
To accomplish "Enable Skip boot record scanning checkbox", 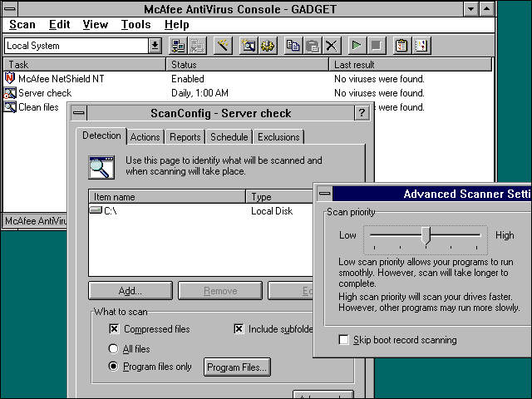I will pos(343,340).
